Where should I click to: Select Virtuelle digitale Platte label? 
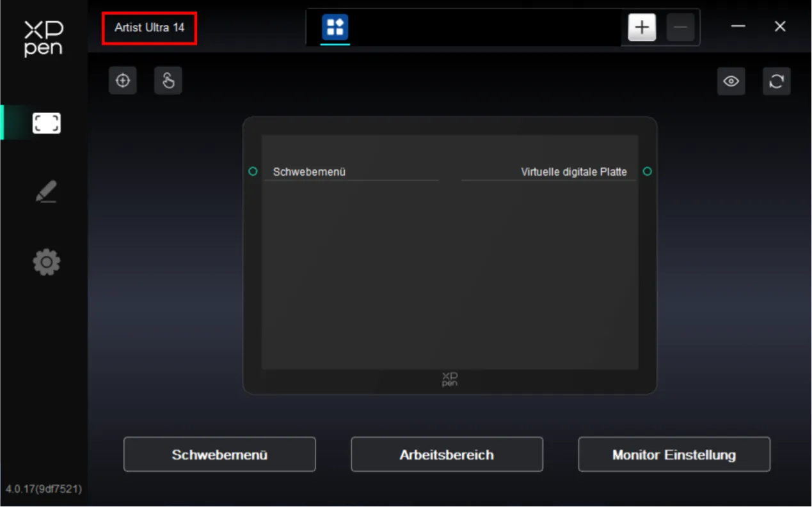tap(574, 172)
